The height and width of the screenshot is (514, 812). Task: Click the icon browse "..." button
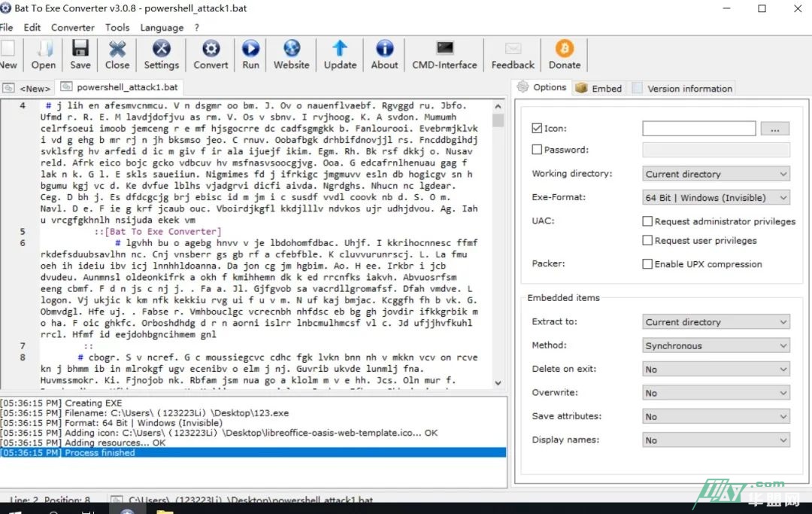pos(774,129)
